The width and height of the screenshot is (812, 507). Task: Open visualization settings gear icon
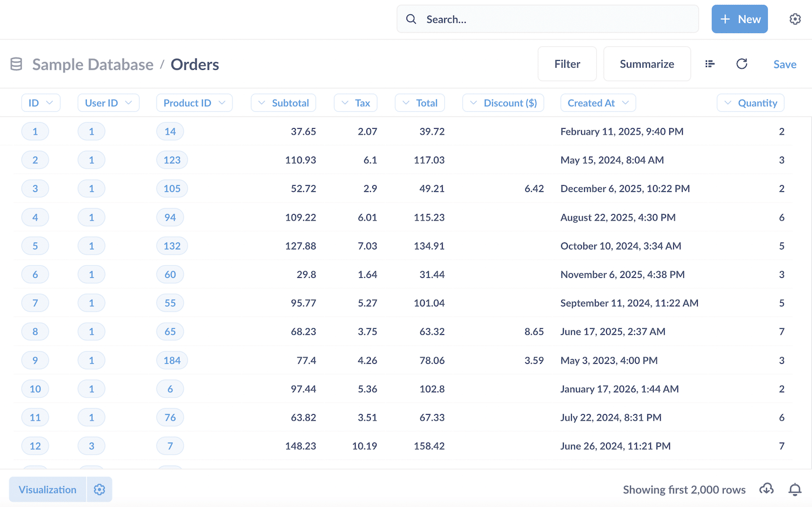point(99,490)
